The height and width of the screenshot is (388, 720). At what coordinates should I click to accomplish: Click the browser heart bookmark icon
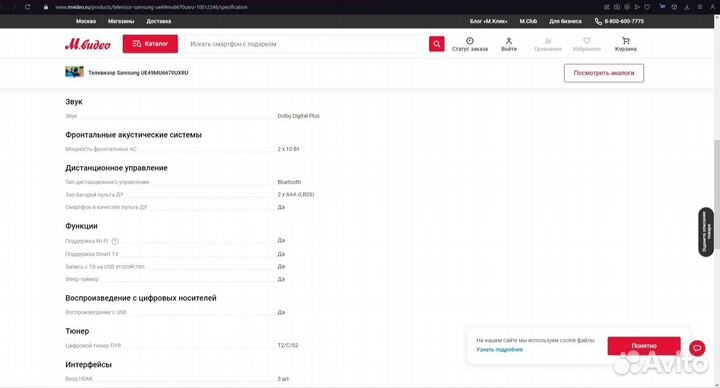pos(647,7)
